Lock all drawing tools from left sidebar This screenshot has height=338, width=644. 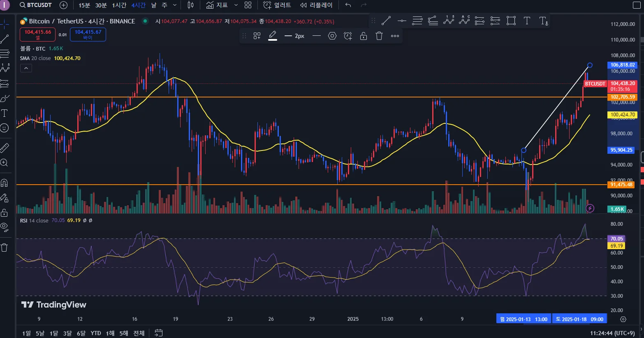[5, 213]
